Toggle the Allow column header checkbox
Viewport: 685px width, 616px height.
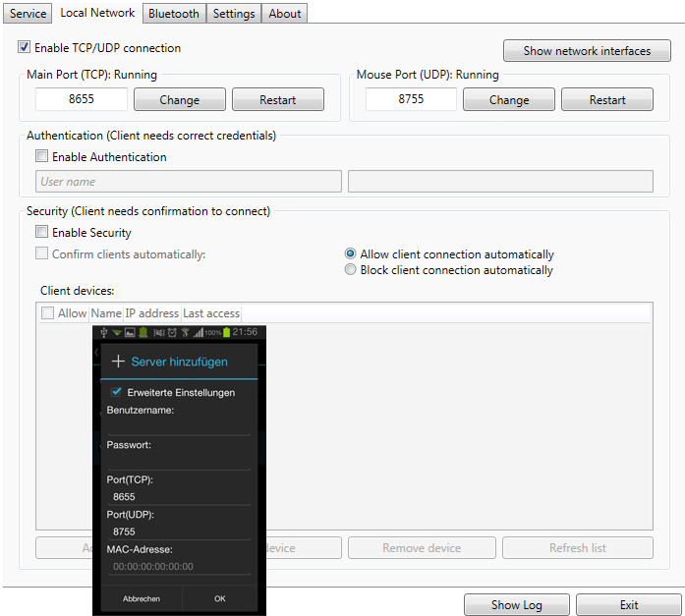point(47,313)
